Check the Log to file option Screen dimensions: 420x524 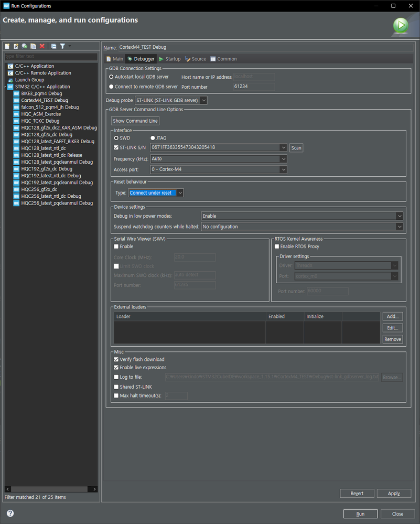(116, 377)
